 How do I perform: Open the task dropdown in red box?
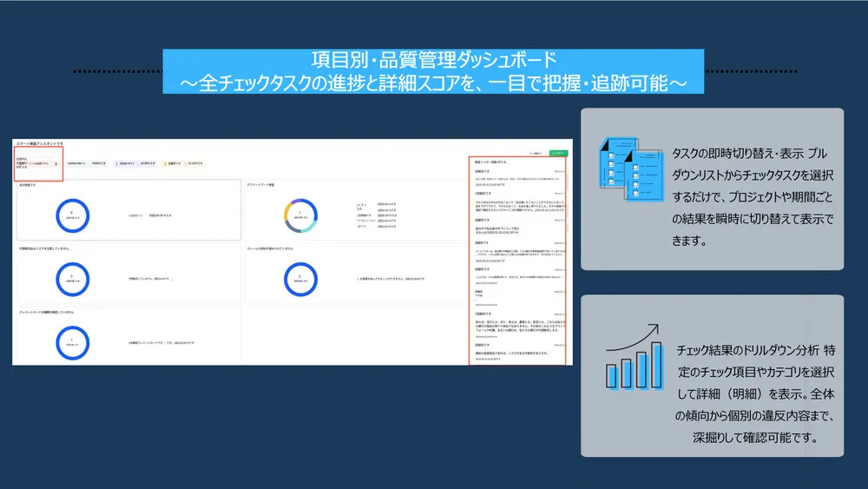38,162
